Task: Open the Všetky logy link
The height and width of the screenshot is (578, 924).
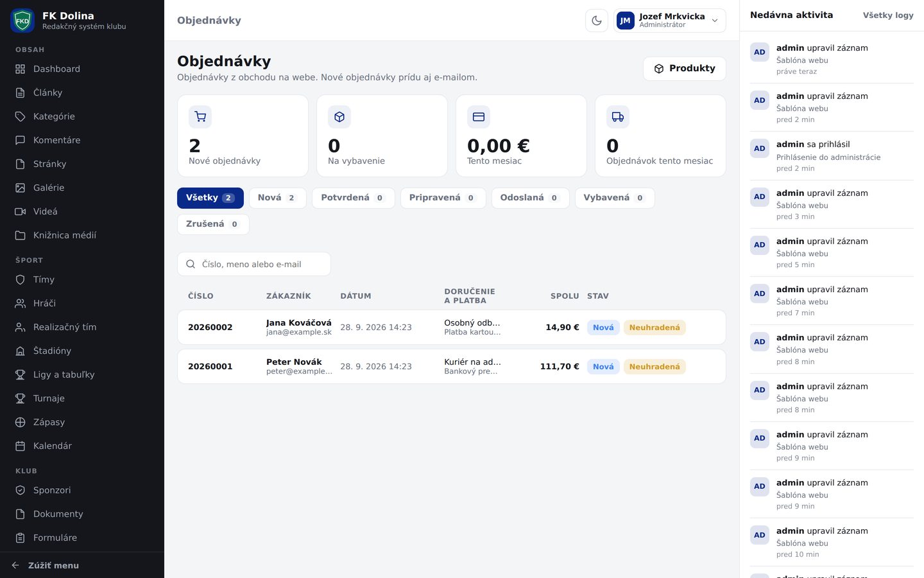Action: 888,15
